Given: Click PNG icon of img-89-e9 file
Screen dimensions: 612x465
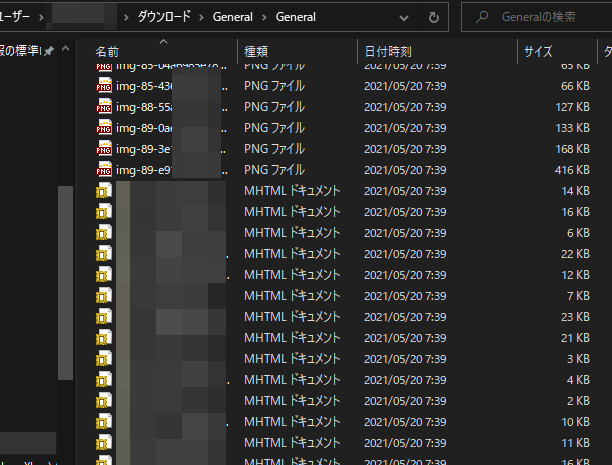Looking at the screenshot, I should point(104,169).
